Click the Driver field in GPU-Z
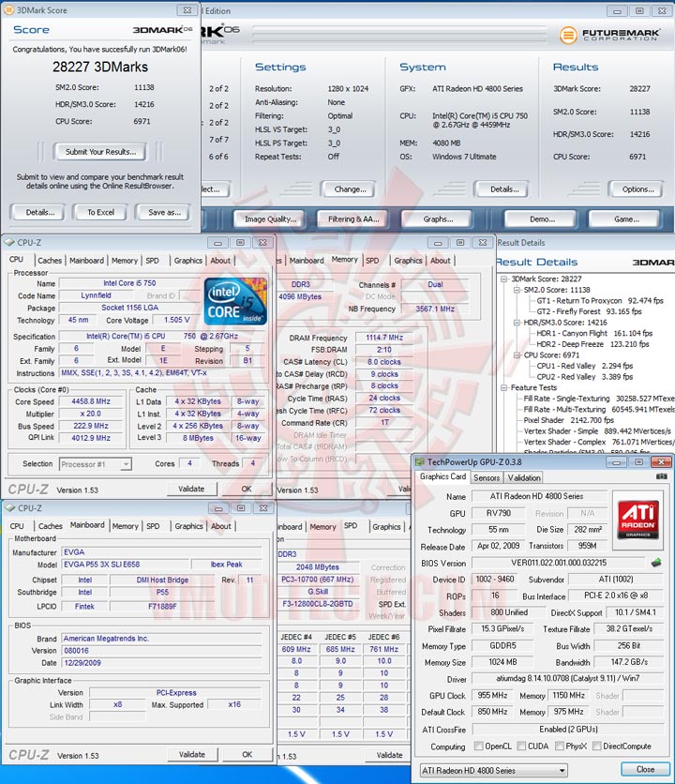675x784 pixels. coord(567,678)
